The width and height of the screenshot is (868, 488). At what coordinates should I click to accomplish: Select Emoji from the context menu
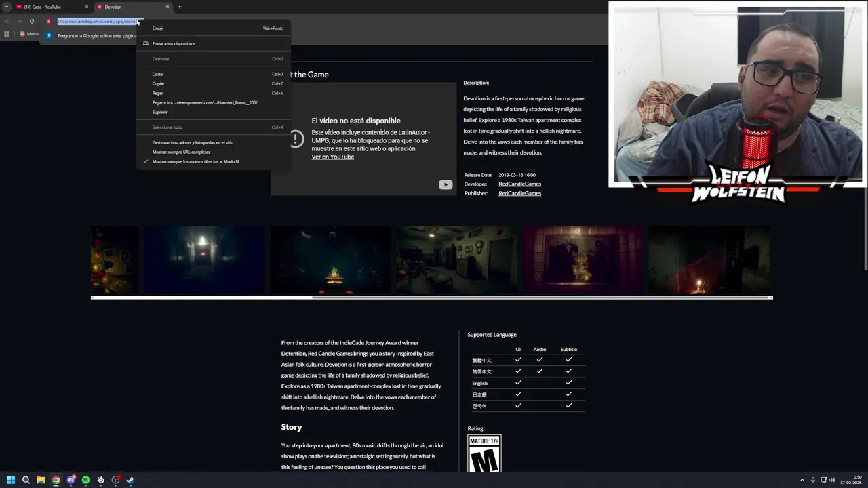point(213,28)
